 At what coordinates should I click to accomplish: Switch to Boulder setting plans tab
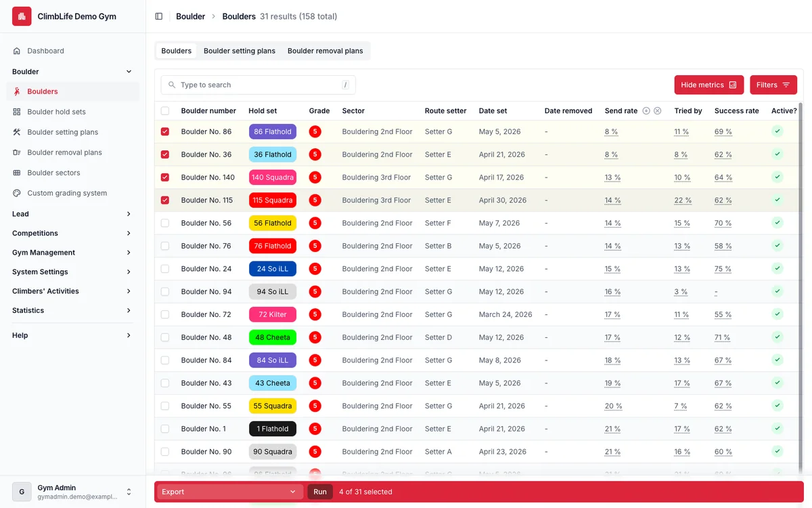240,51
